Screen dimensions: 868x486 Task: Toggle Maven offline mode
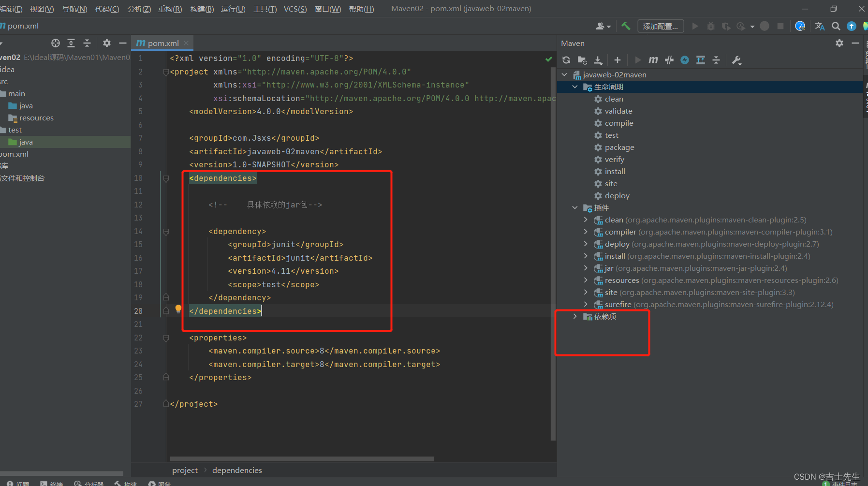coord(669,60)
